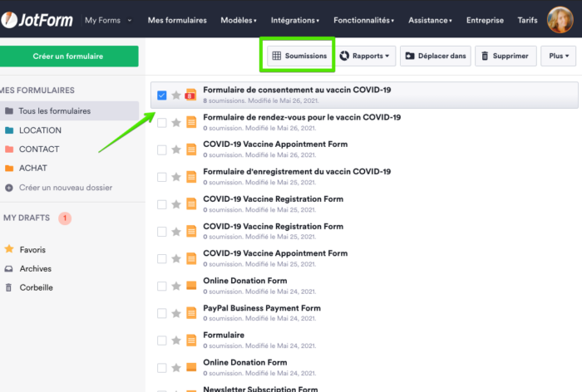Open the user profile avatar

[560, 19]
